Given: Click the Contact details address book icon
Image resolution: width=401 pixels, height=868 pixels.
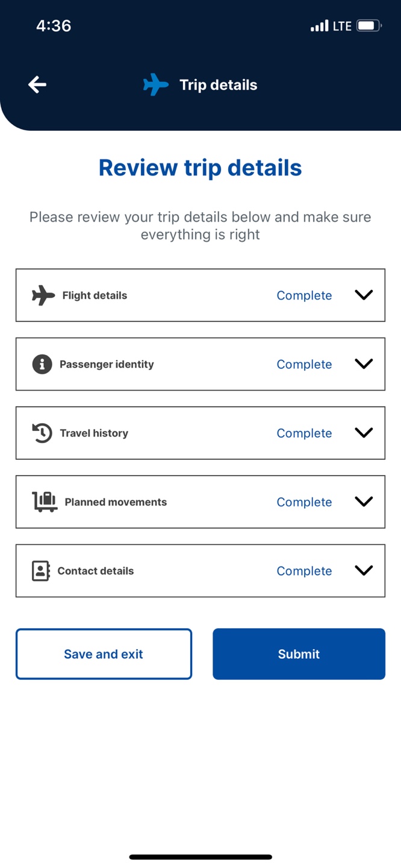Looking at the screenshot, I should coord(41,571).
